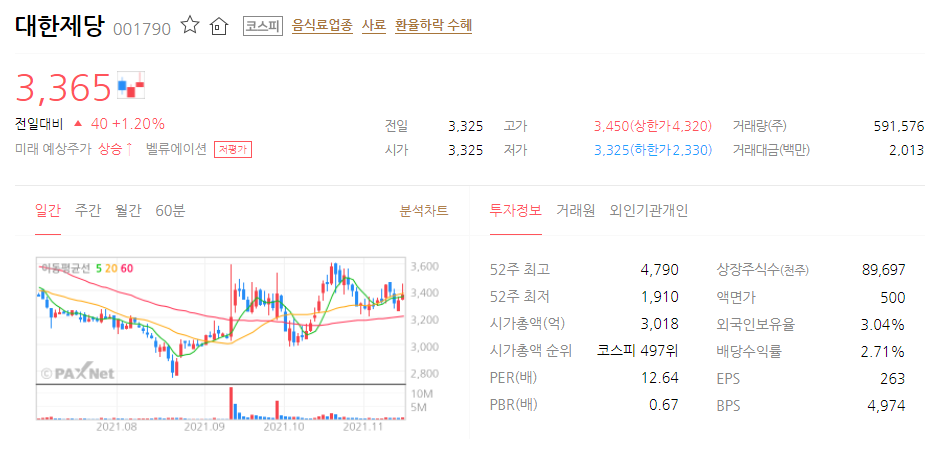The height and width of the screenshot is (453, 936).
Task: Click the 52주 최저 value 1,910
Action: pyautogui.click(x=659, y=297)
